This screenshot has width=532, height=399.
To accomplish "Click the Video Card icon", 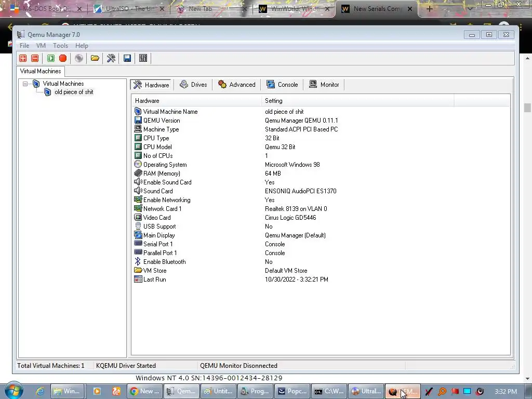I will [138, 217].
